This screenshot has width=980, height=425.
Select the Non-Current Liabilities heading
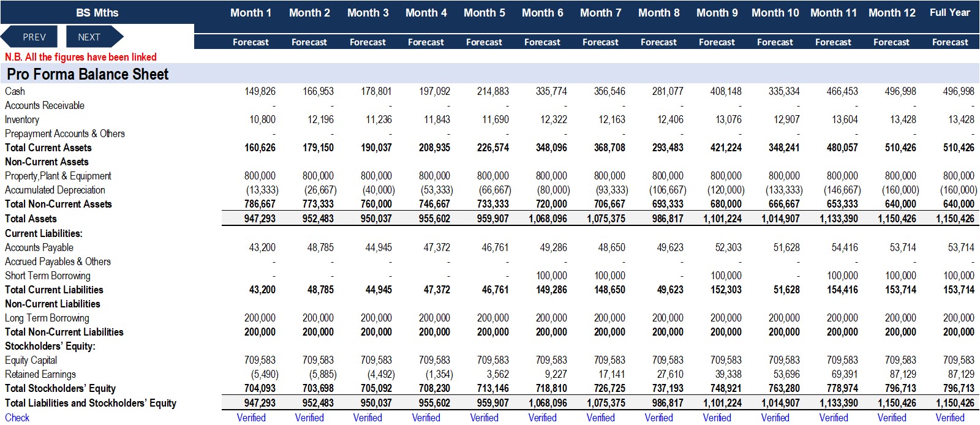(x=53, y=304)
